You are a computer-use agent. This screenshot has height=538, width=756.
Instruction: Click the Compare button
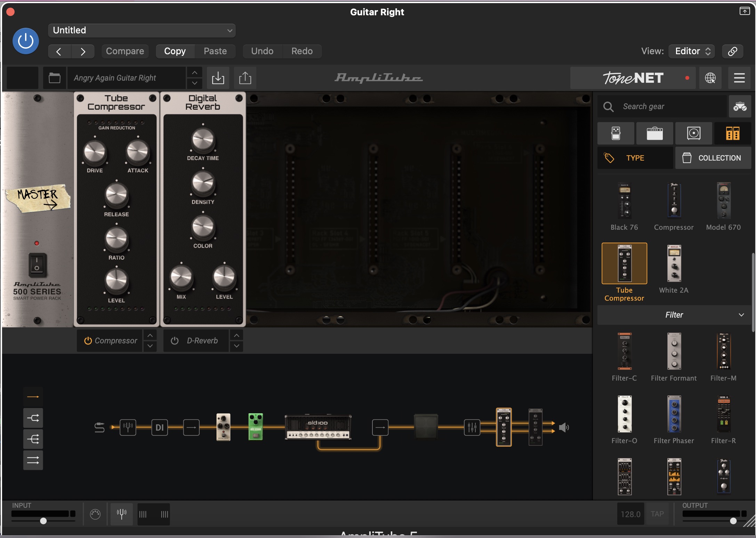[x=125, y=51]
